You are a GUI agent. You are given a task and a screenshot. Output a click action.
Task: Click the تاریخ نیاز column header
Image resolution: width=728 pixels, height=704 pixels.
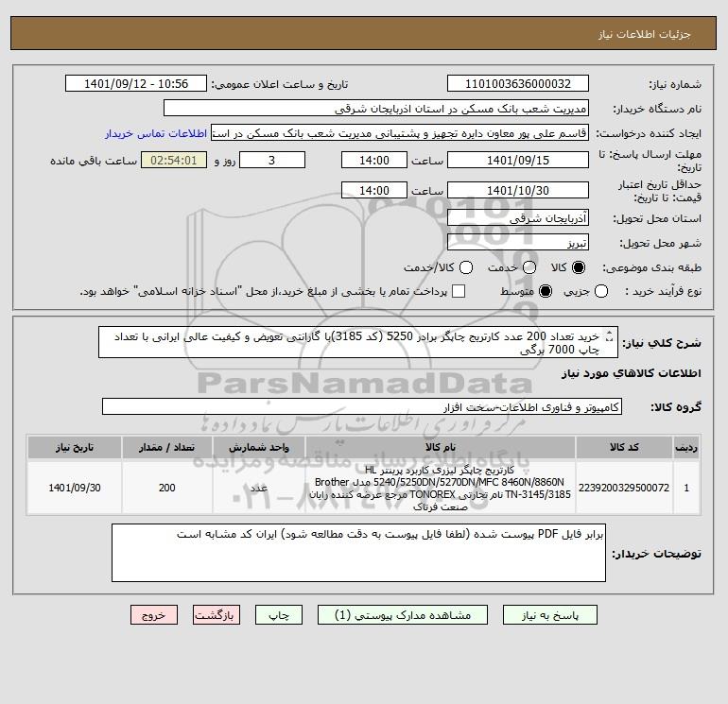pos(75,447)
